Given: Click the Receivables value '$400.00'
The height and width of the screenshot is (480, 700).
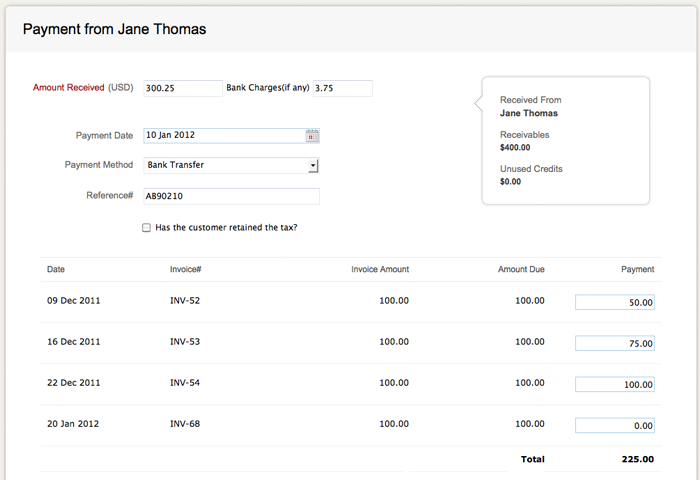Looking at the screenshot, I should click(515, 147).
